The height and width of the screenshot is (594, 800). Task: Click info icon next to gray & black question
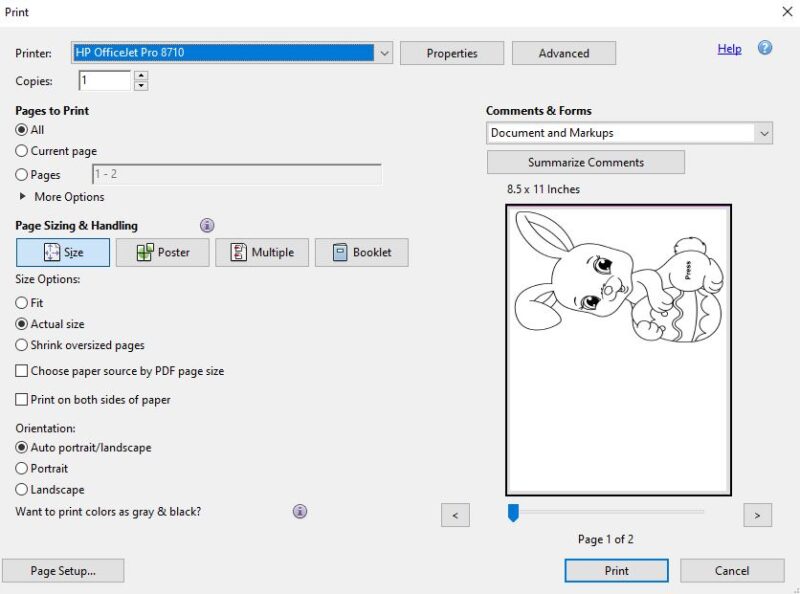(300, 511)
